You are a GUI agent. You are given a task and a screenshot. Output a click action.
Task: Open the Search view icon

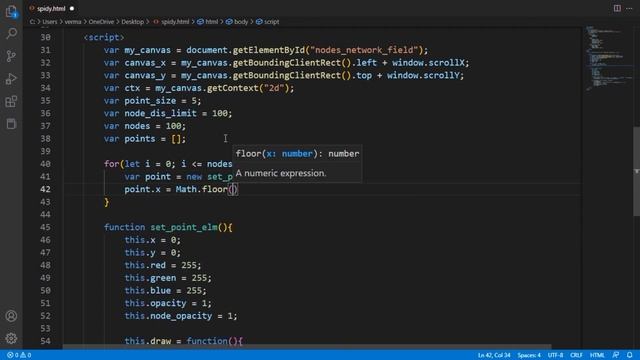pyautogui.click(x=11, y=33)
